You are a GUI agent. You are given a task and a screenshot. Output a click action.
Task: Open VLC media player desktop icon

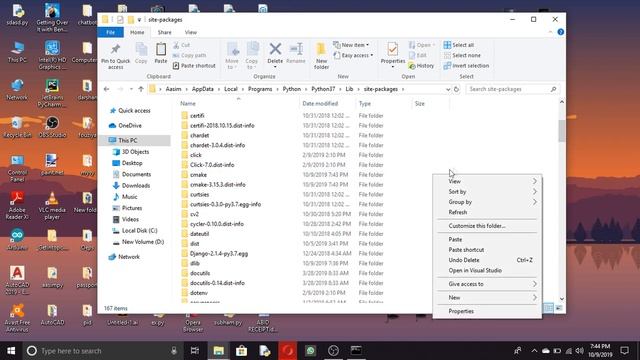(52, 206)
